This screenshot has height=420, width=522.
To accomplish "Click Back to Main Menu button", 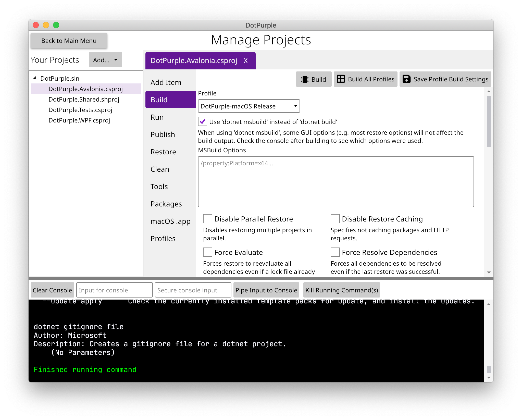I will pyautogui.click(x=69, y=41).
